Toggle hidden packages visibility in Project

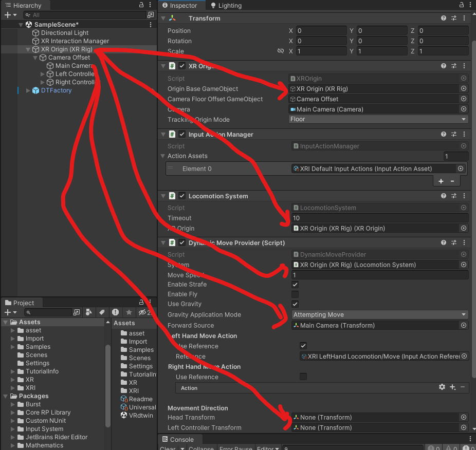coord(144,312)
